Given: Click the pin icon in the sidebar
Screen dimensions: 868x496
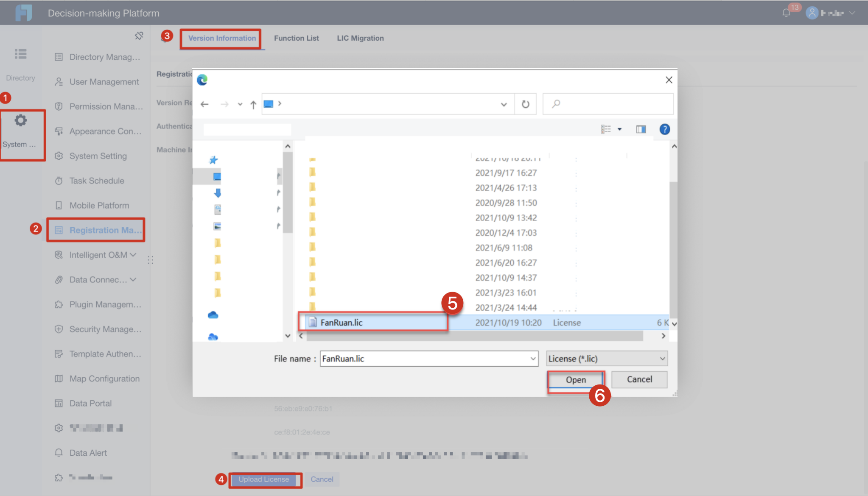Looking at the screenshot, I should 139,36.
